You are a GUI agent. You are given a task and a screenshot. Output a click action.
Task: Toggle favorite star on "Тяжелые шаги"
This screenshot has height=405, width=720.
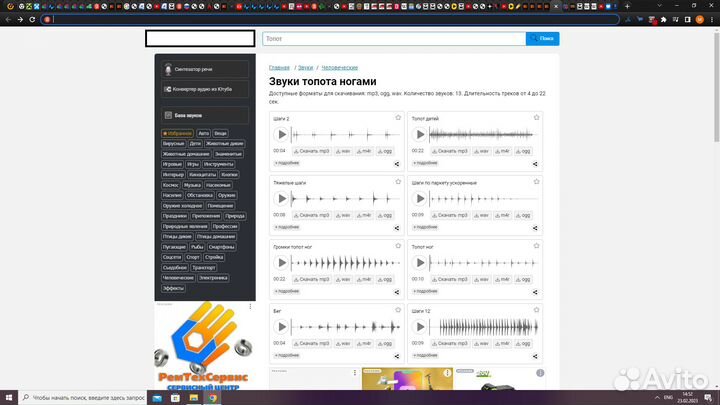(397, 183)
